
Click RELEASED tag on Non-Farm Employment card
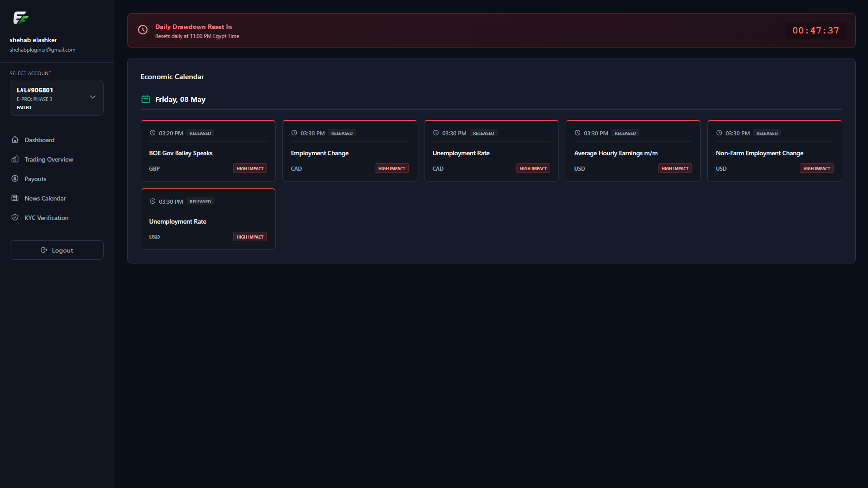pyautogui.click(x=767, y=133)
